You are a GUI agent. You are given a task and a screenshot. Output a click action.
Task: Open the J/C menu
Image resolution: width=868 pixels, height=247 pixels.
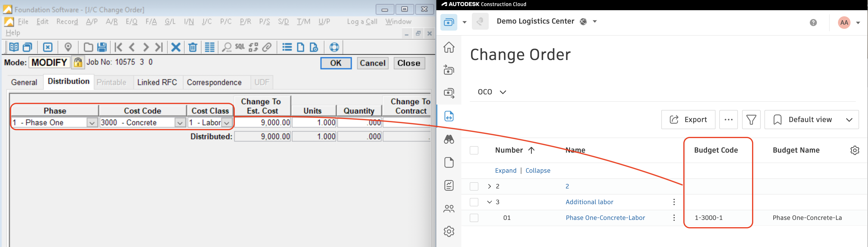tap(207, 22)
